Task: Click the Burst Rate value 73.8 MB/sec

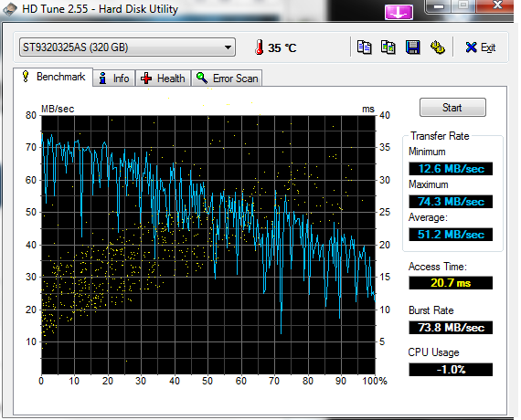Action: tap(451, 328)
